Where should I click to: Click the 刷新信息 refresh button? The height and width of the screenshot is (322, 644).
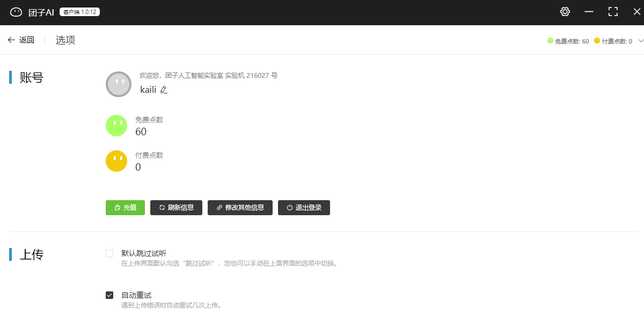point(176,208)
